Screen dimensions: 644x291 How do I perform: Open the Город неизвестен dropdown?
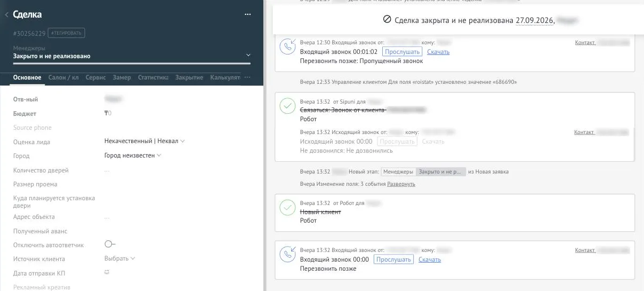coord(132,155)
